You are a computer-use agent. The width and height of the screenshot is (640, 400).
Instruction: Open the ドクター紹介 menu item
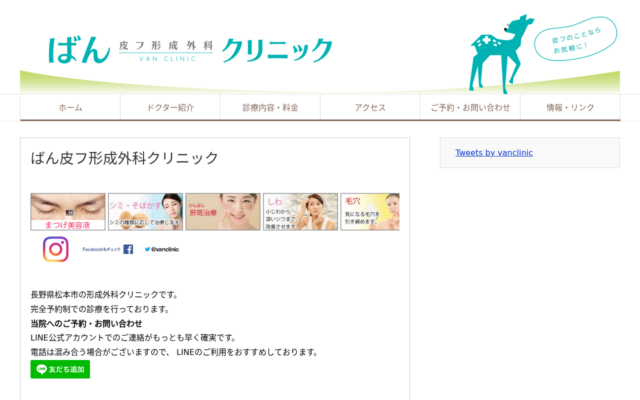(x=170, y=107)
